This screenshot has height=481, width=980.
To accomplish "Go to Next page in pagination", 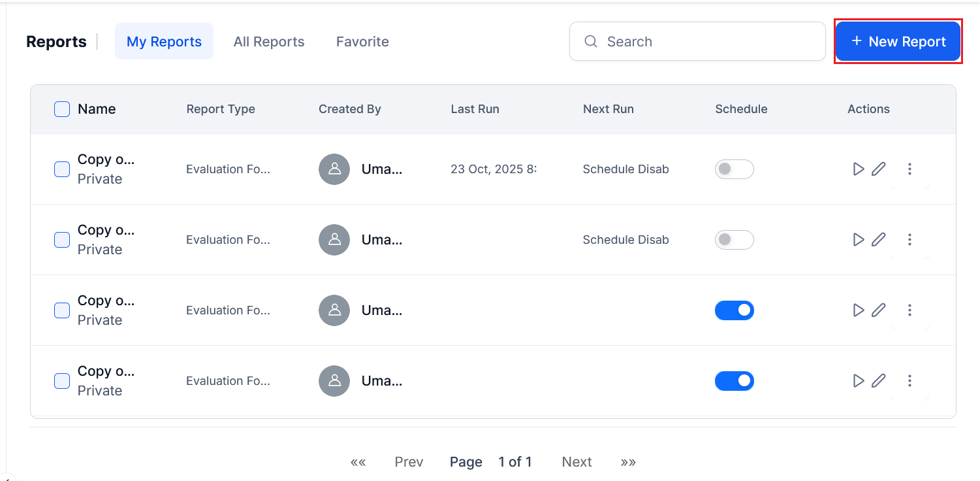I will click(x=577, y=462).
